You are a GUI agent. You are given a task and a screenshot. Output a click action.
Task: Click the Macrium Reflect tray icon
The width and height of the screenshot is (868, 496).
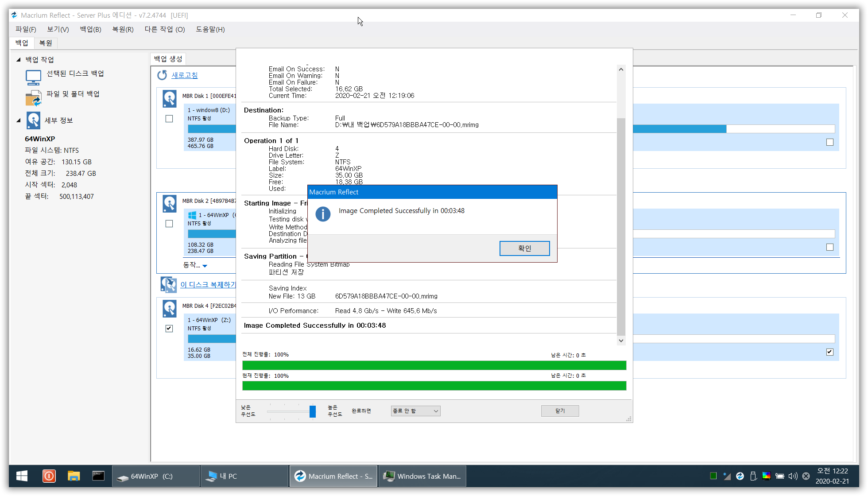[x=740, y=476]
